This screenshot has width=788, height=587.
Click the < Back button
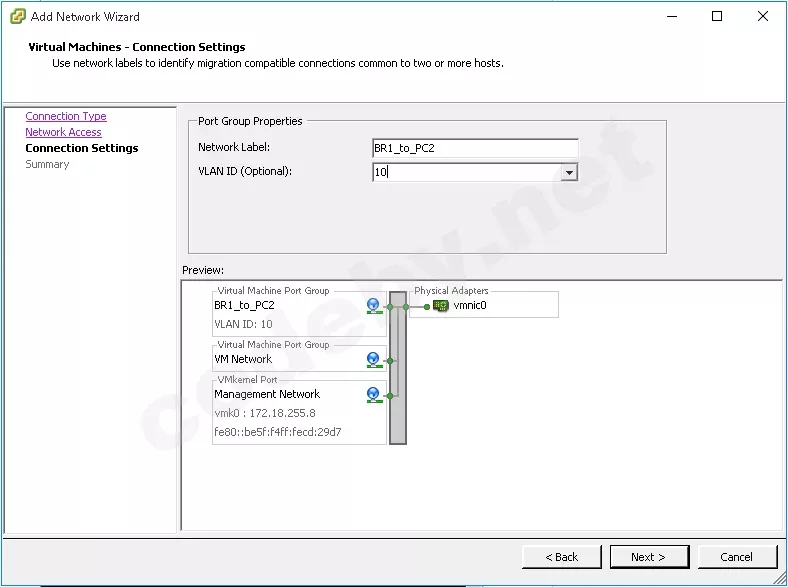(562, 557)
